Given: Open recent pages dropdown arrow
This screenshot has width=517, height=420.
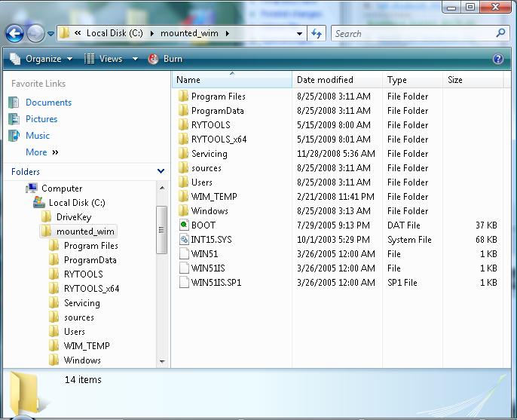Looking at the screenshot, I should [50, 34].
